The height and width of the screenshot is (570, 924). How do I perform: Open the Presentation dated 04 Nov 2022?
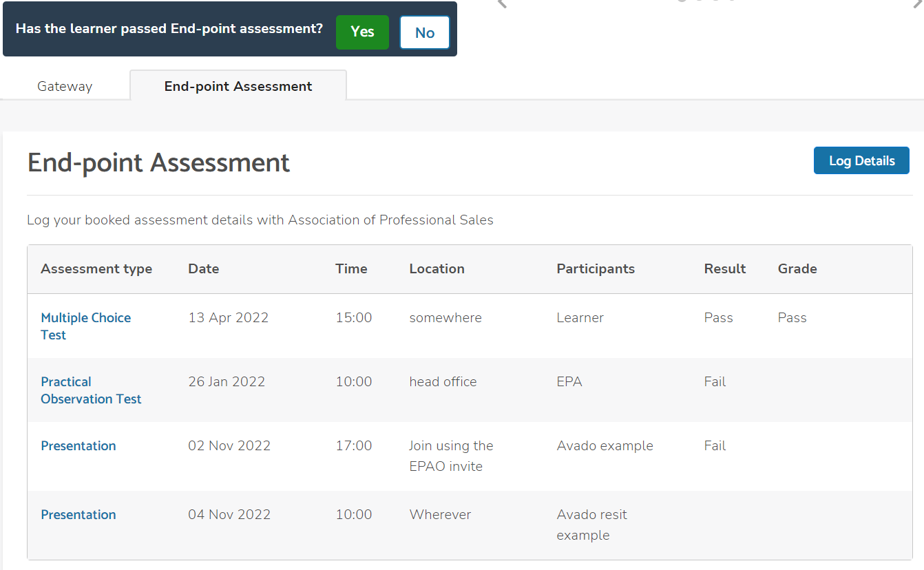coord(78,515)
